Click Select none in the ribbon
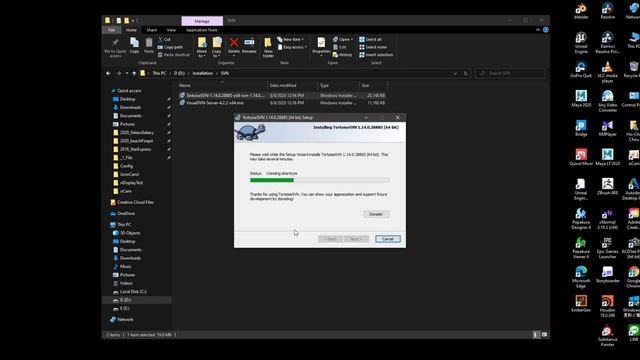Image resolution: width=640 pixels, height=360 pixels. [373, 47]
